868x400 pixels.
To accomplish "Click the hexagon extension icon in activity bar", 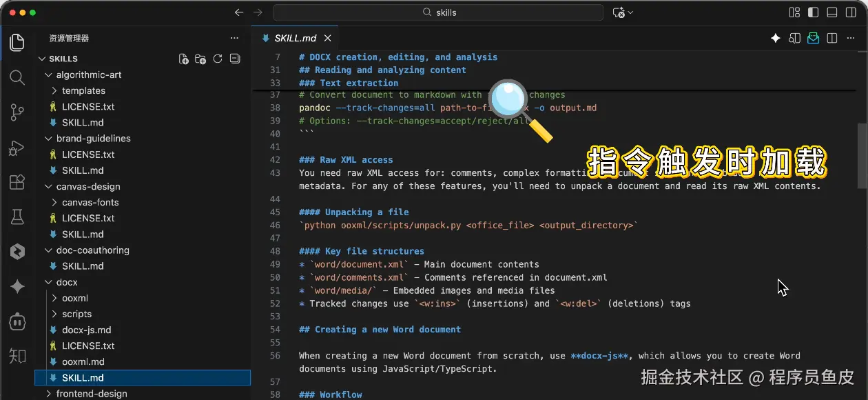I will (x=17, y=252).
